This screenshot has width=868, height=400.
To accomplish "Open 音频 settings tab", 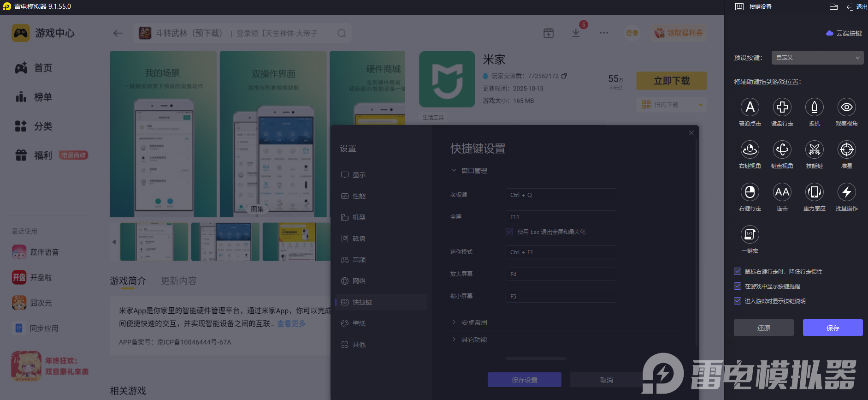I will click(381, 260).
